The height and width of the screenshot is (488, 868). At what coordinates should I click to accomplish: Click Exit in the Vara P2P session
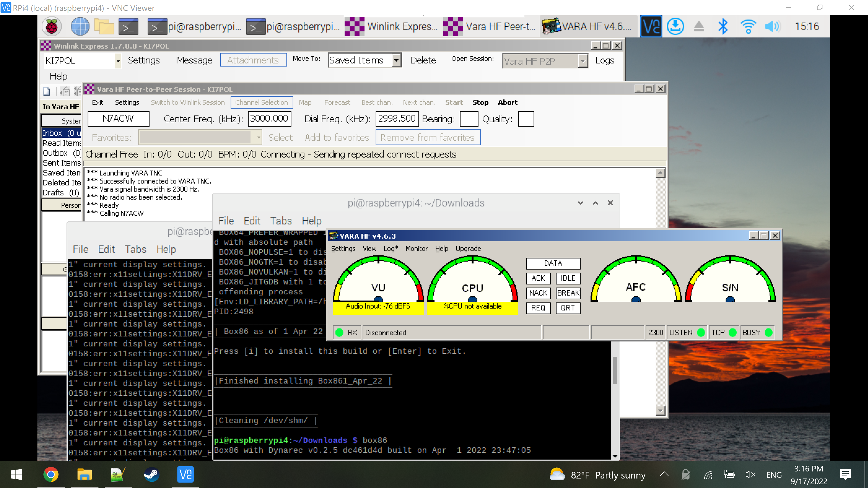coord(97,102)
